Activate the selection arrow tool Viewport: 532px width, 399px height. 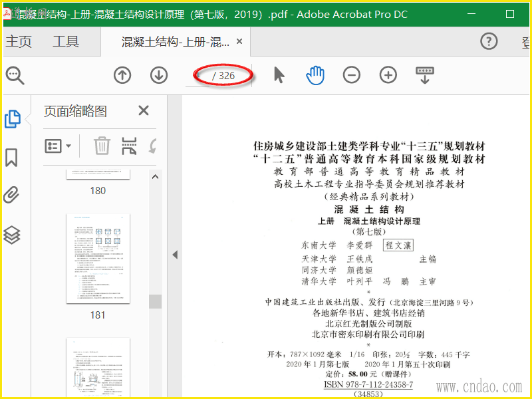(x=279, y=75)
